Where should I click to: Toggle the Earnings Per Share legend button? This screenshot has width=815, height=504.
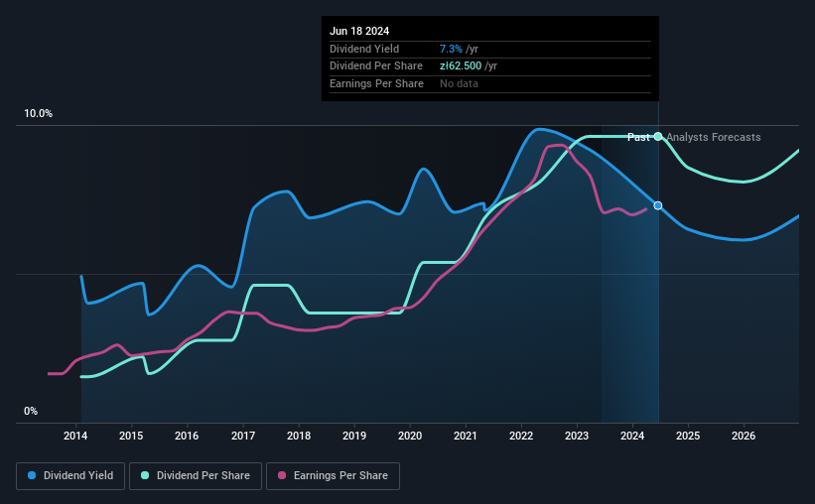[333, 476]
